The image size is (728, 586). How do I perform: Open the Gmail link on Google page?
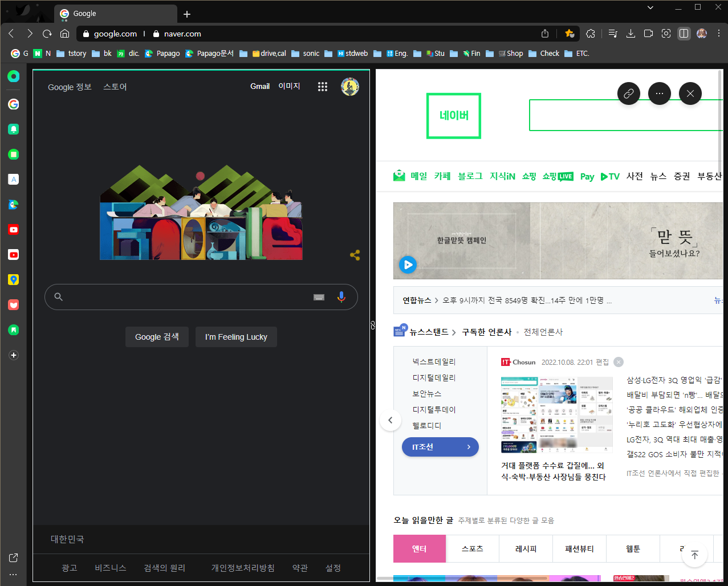[x=260, y=87]
